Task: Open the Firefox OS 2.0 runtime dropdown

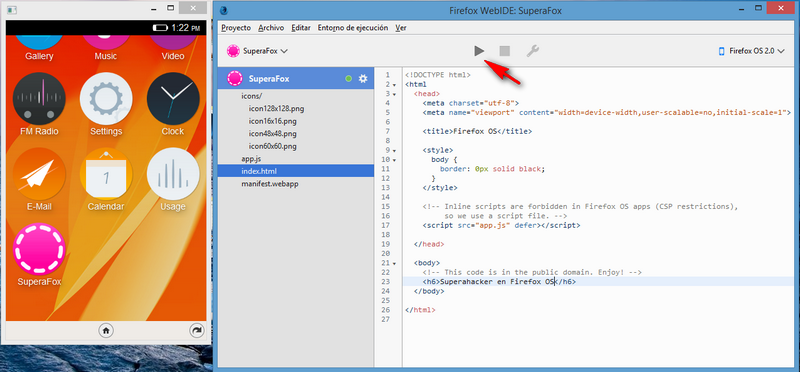Action: point(751,51)
